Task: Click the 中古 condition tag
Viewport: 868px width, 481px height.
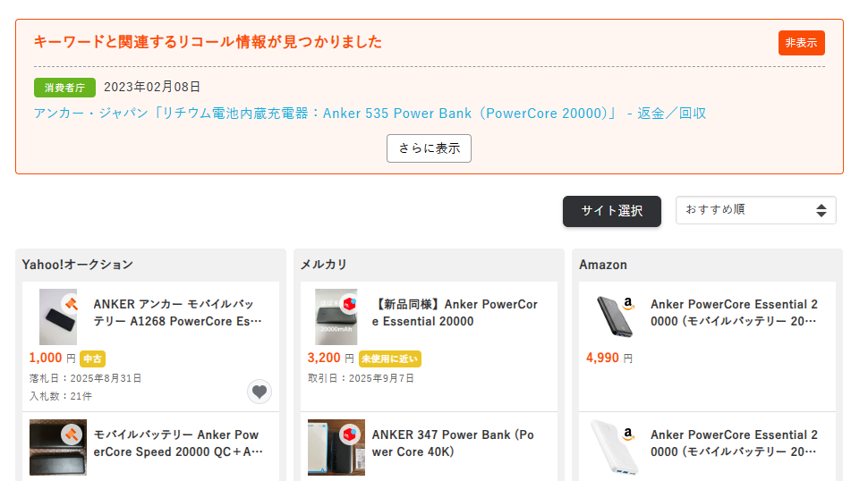Action: [92, 359]
